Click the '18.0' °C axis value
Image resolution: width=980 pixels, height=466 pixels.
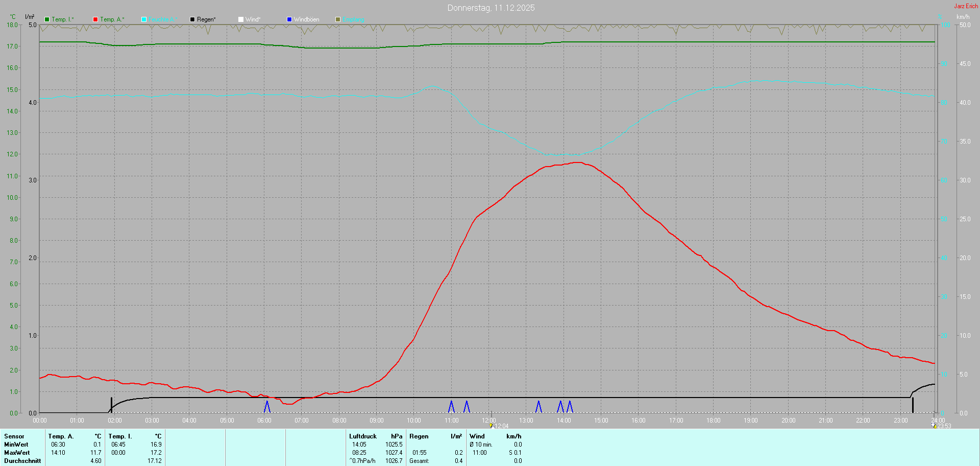[12, 25]
